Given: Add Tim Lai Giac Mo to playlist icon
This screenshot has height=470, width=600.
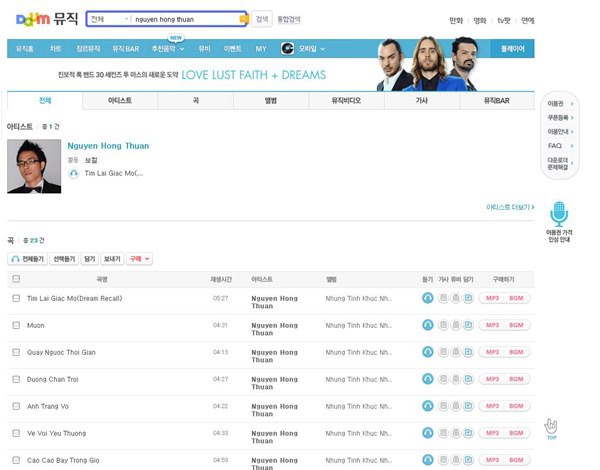Looking at the screenshot, I should coord(468,298).
